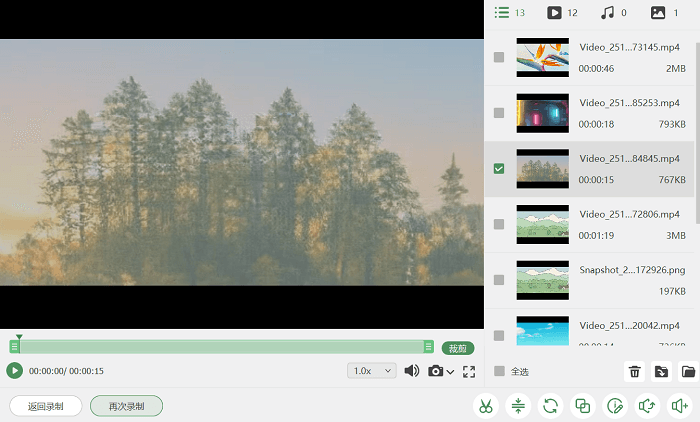Enter fullscreen preview mode

click(469, 372)
